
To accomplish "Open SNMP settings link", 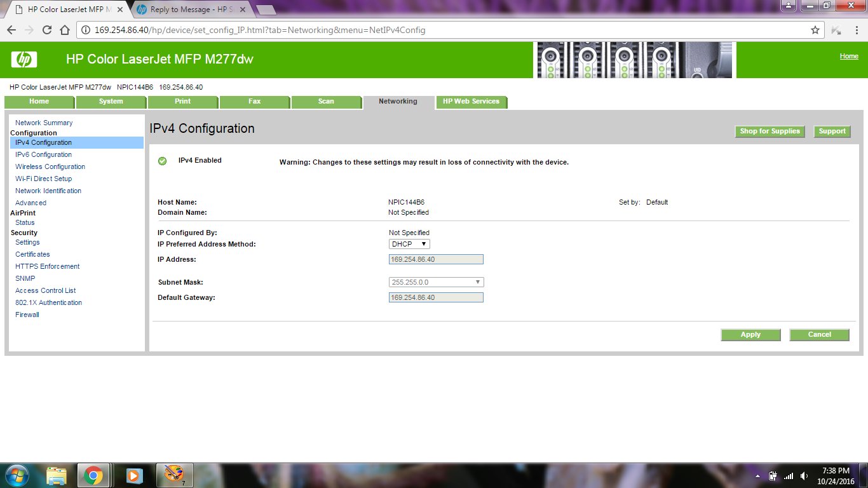I will 25,279.
